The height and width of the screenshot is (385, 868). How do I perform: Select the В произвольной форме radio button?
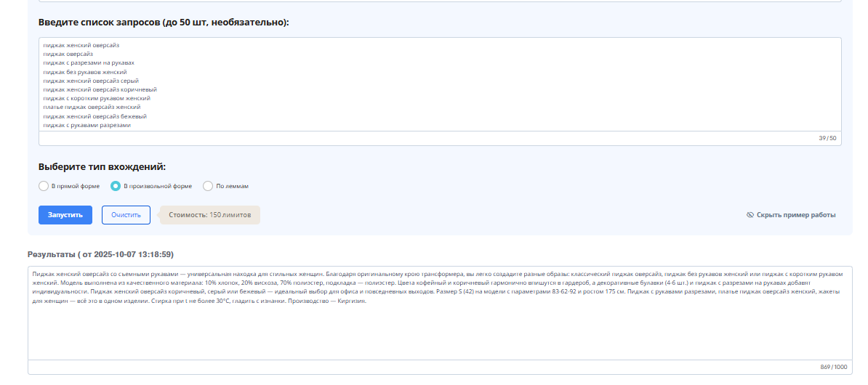click(x=116, y=186)
